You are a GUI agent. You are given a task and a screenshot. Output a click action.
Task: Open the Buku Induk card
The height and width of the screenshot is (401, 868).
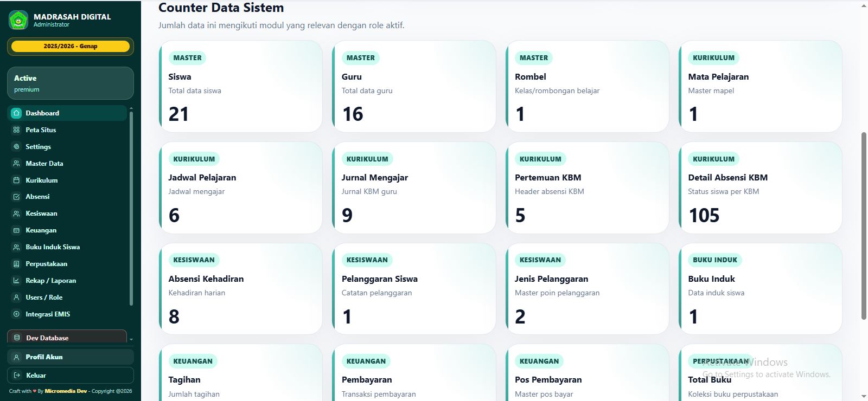(761, 289)
